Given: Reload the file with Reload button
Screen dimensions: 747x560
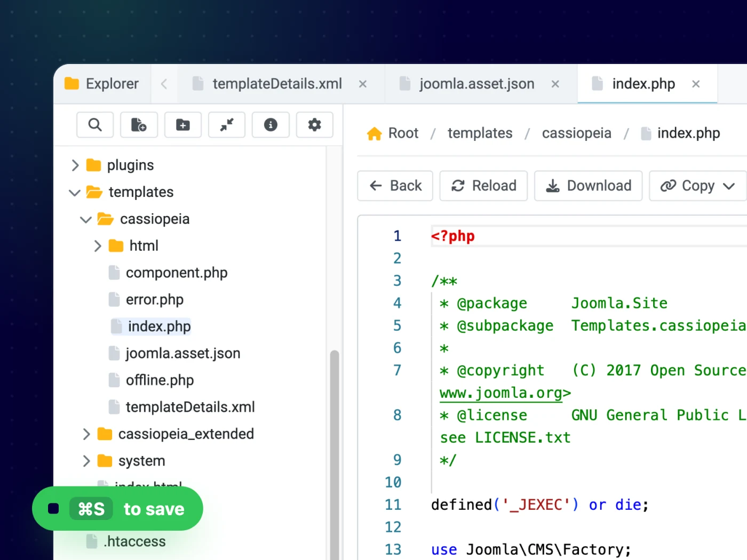Looking at the screenshot, I should [483, 186].
